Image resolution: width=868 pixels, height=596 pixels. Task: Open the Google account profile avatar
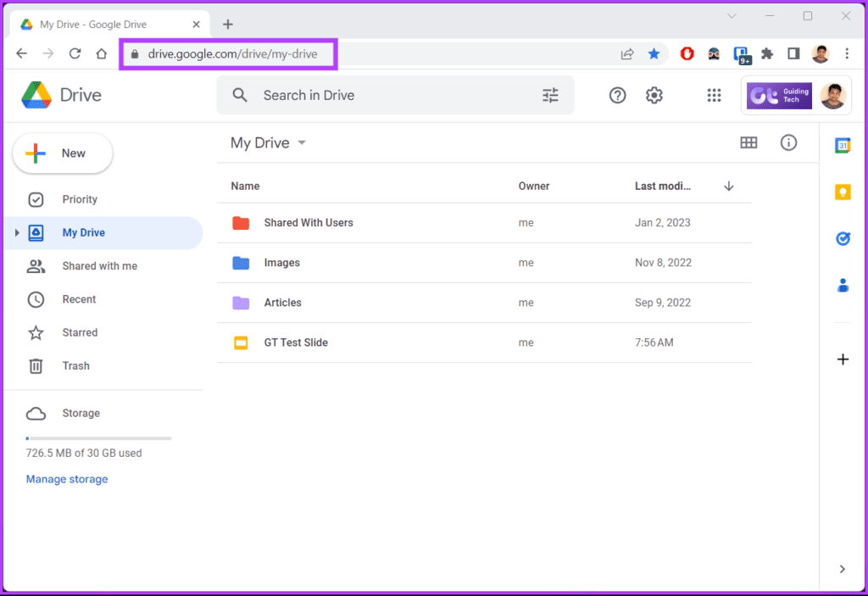click(833, 96)
